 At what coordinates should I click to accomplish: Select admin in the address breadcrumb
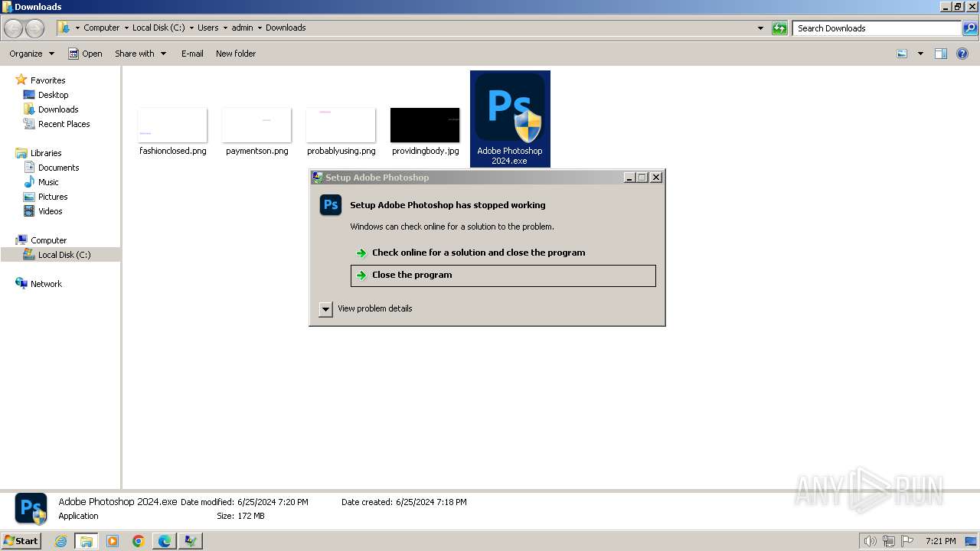click(x=242, y=28)
